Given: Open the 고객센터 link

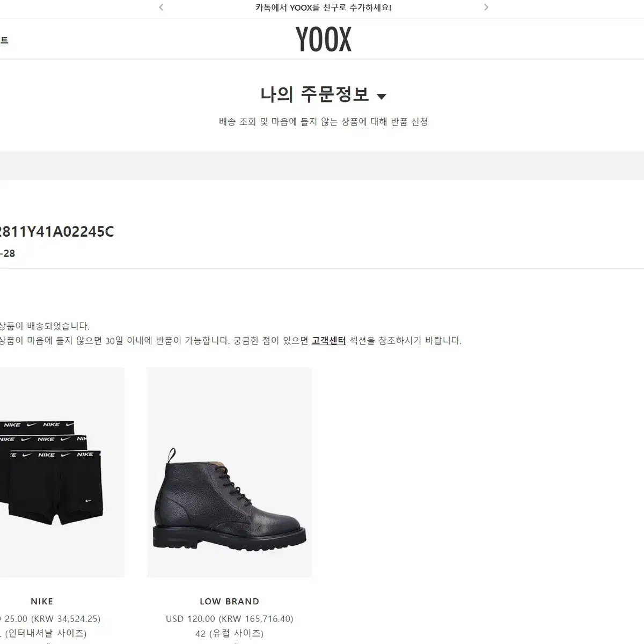Looking at the screenshot, I should point(328,341).
